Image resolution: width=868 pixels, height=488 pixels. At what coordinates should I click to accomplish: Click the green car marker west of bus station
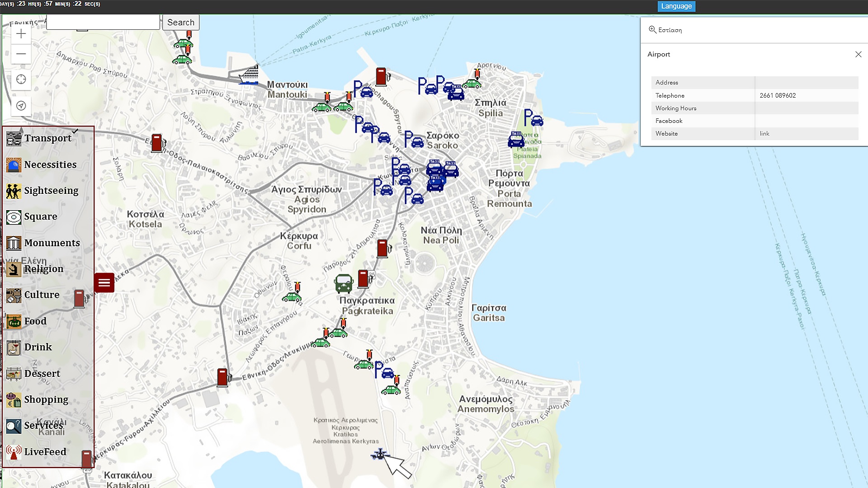292,293
